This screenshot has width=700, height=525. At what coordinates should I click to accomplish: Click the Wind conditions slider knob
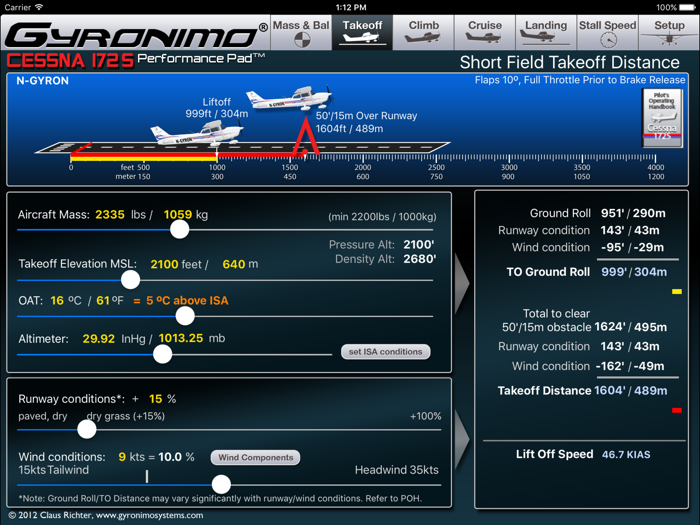click(x=221, y=484)
